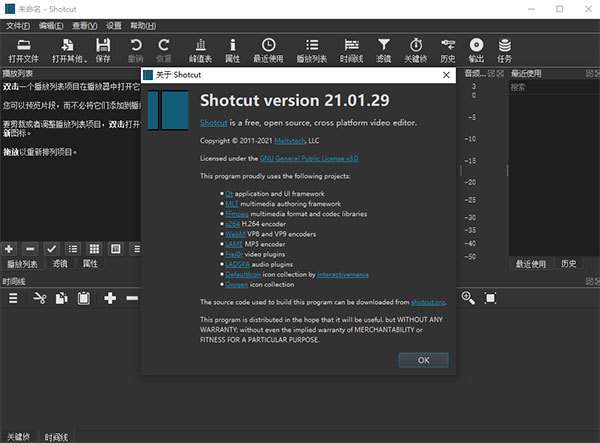Switch to the 滤镜 tab below the playlist
The height and width of the screenshot is (443, 600).
pos(60,264)
